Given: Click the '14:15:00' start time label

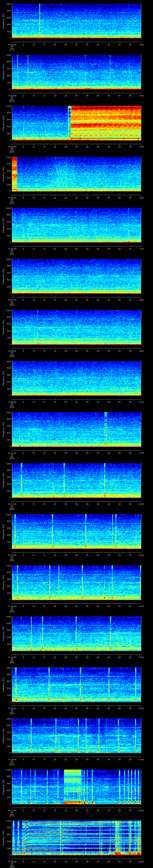Looking at the screenshot, I should 12,708.
